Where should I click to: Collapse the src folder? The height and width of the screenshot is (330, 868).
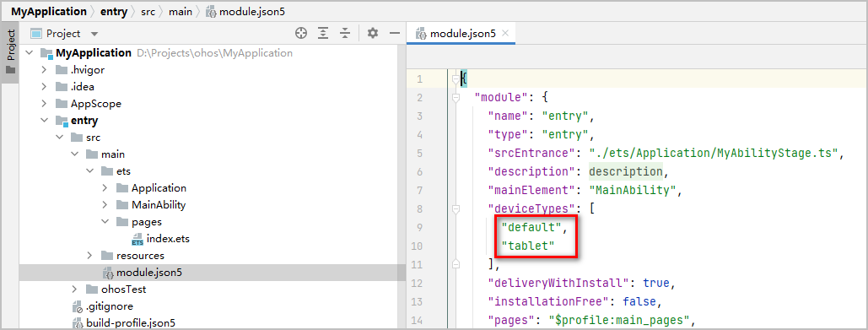(x=59, y=138)
